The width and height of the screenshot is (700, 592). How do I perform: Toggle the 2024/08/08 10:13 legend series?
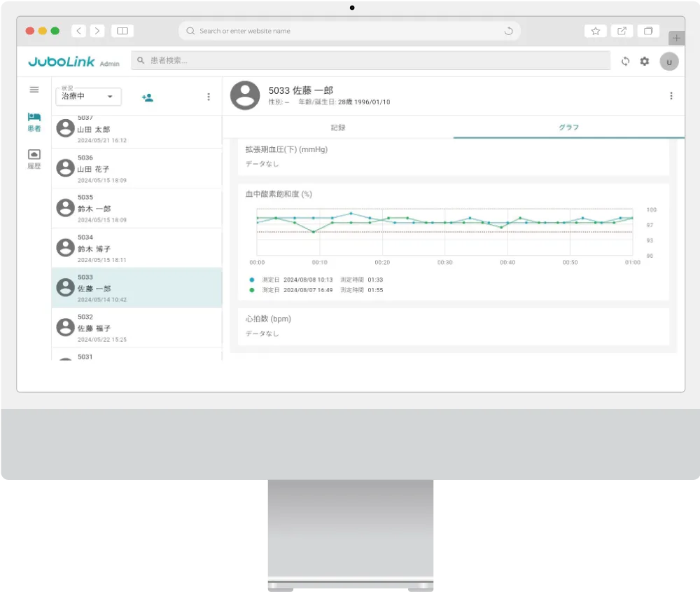307,280
